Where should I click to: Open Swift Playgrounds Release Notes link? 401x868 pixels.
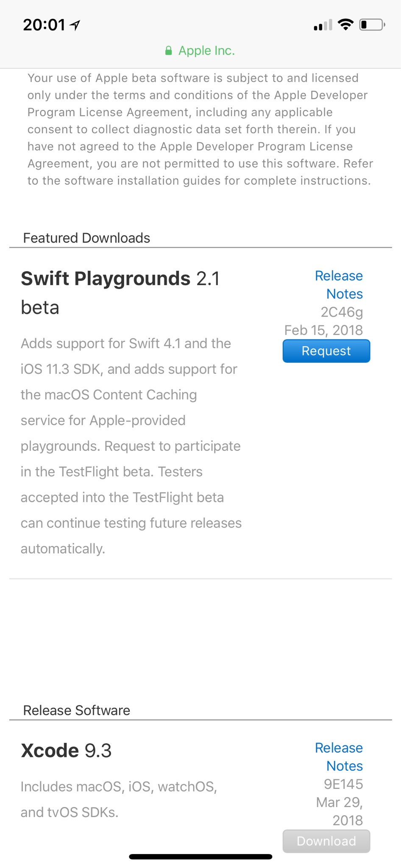point(339,285)
